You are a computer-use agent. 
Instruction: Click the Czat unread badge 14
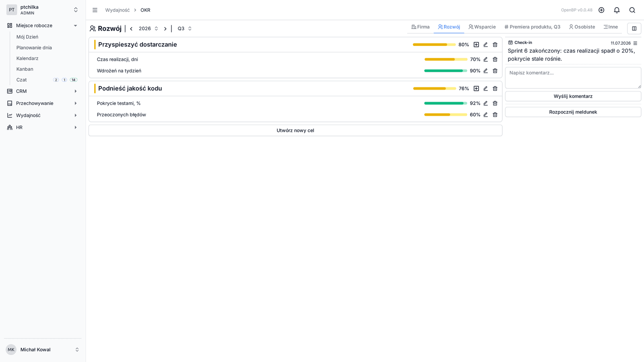[74, 80]
